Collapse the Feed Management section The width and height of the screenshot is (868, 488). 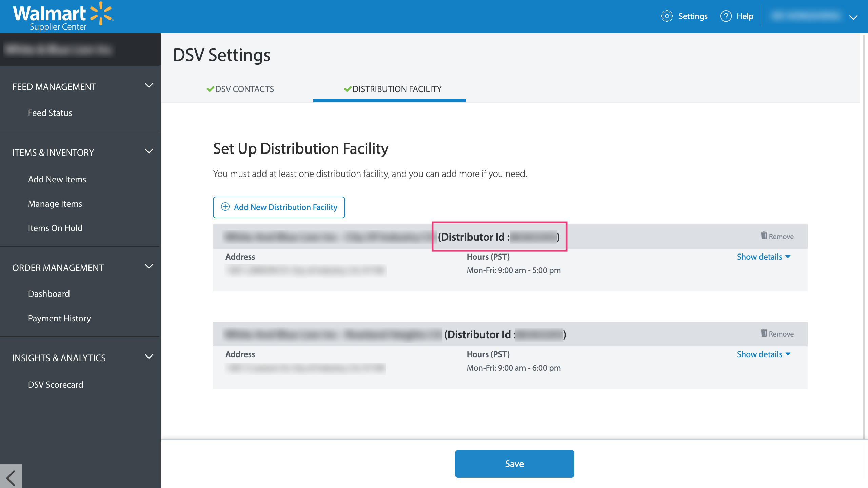tap(149, 86)
